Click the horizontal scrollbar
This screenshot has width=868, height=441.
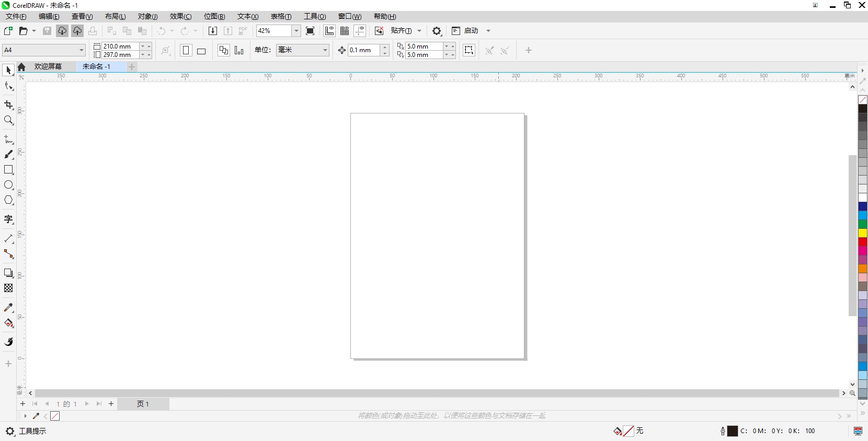(x=437, y=393)
